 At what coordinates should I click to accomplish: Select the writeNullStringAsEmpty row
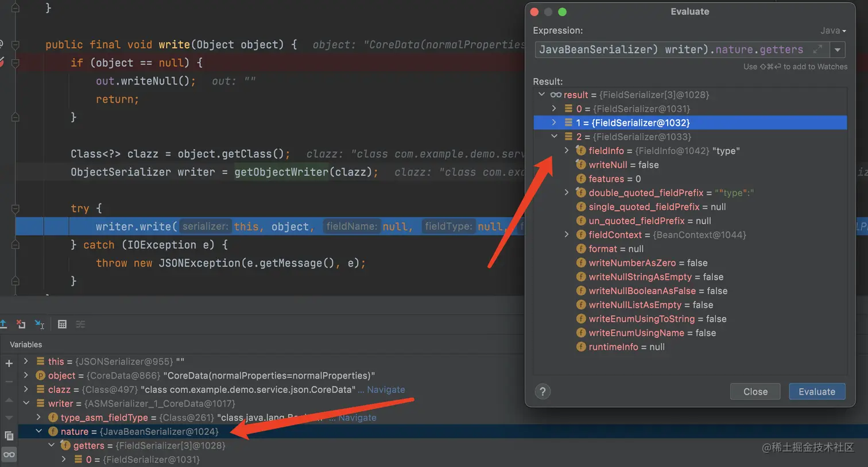pos(690,277)
